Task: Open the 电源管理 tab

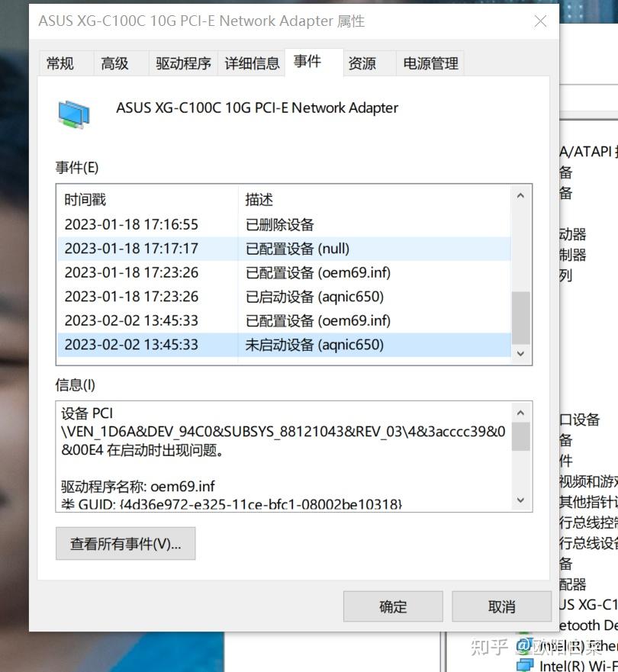Action: 428,64
